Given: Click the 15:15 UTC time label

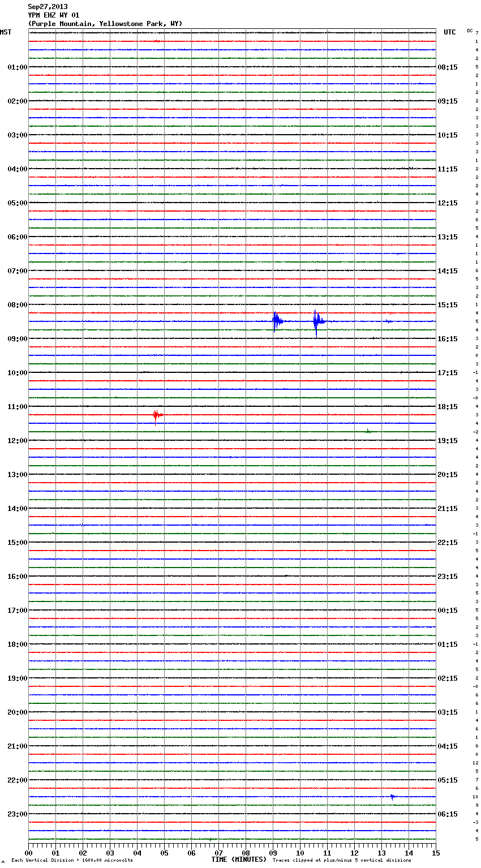Looking at the screenshot, I should (448, 305).
